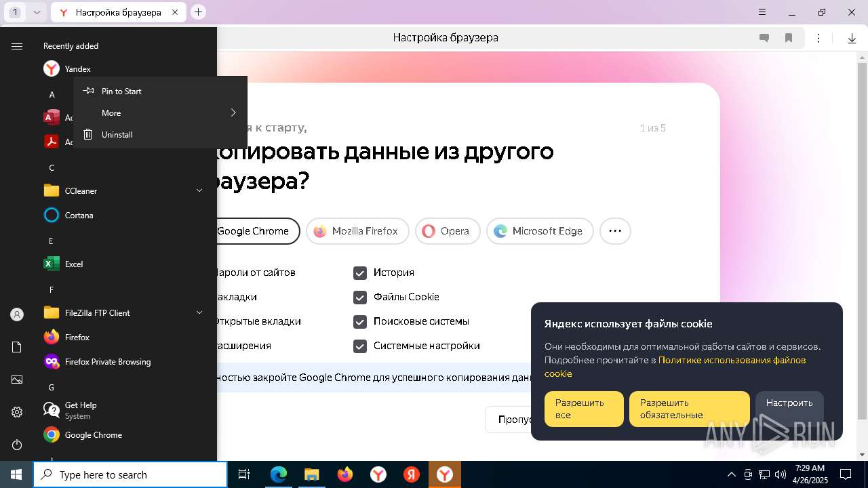Click the Power icon in Start
This screenshot has height=488, width=868.
click(x=17, y=445)
